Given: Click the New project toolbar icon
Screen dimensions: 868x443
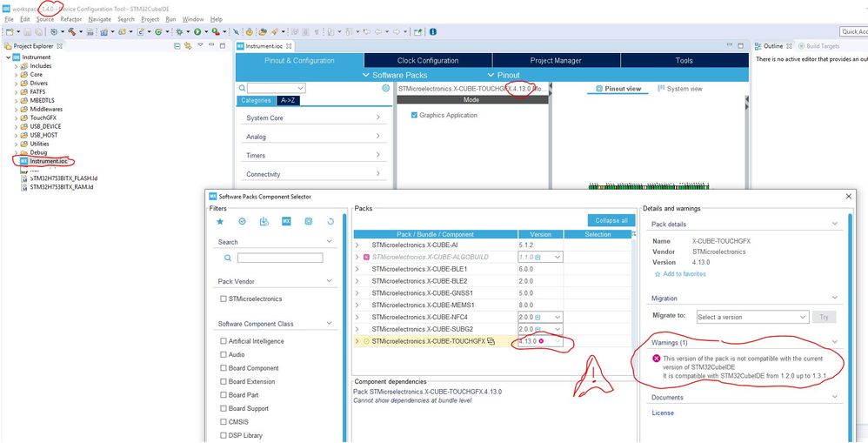Looking at the screenshot, I should [x=10, y=32].
